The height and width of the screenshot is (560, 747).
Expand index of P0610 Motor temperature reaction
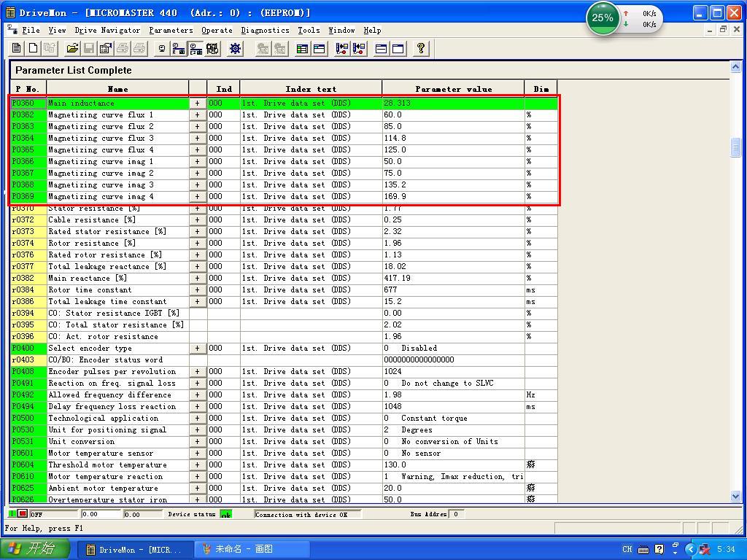(x=197, y=477)
